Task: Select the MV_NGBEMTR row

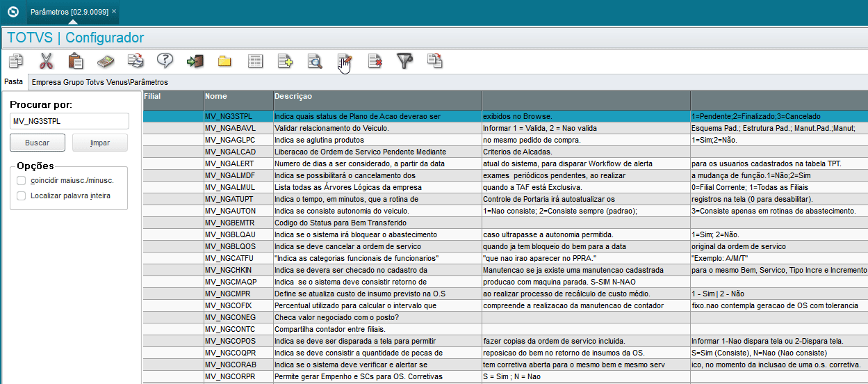Action: coord(505,223)
